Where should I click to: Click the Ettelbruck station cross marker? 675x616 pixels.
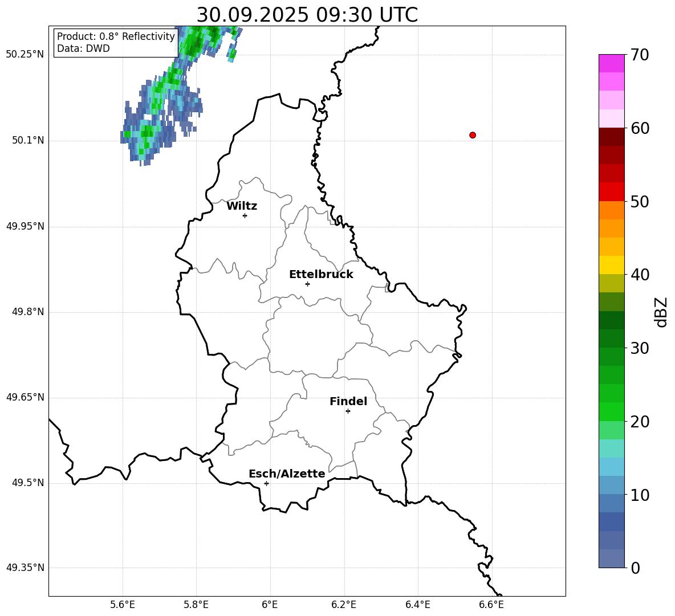tap(307, 284)
